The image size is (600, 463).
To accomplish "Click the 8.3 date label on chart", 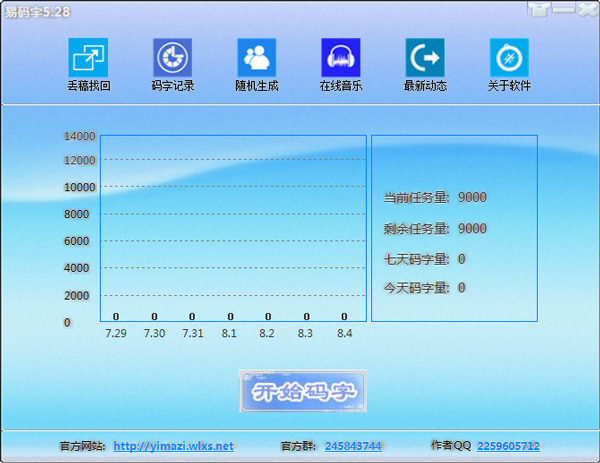I will click(x=305, y=333).
